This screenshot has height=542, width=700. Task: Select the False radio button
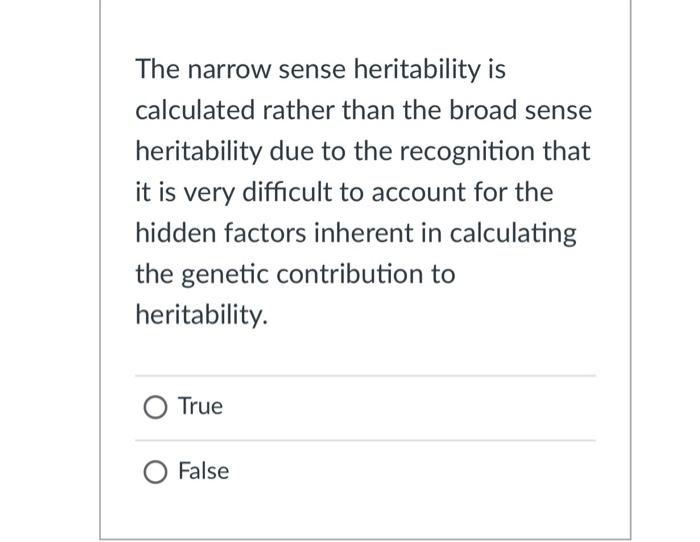point(155,472)
